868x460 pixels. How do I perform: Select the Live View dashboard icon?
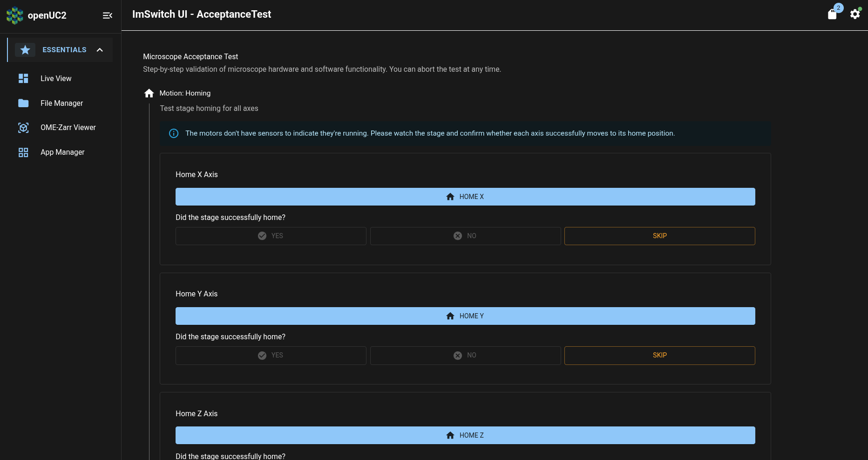(x=23, y=78)
